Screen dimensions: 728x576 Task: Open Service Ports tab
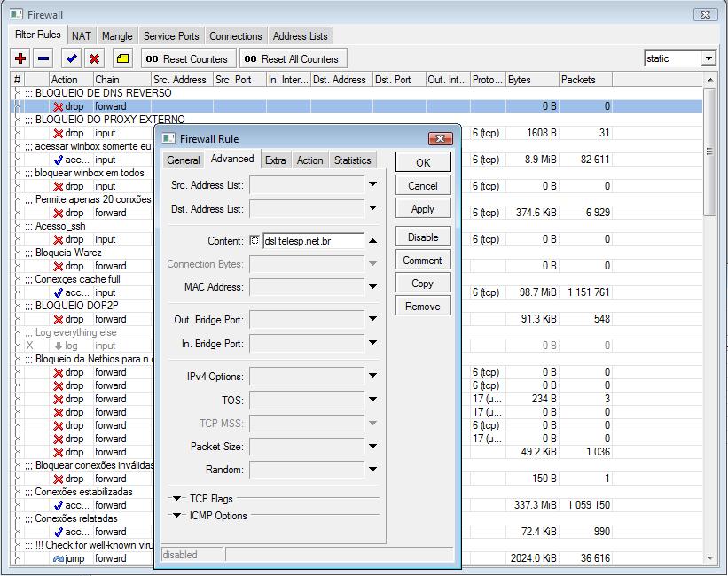coord(171,36)
